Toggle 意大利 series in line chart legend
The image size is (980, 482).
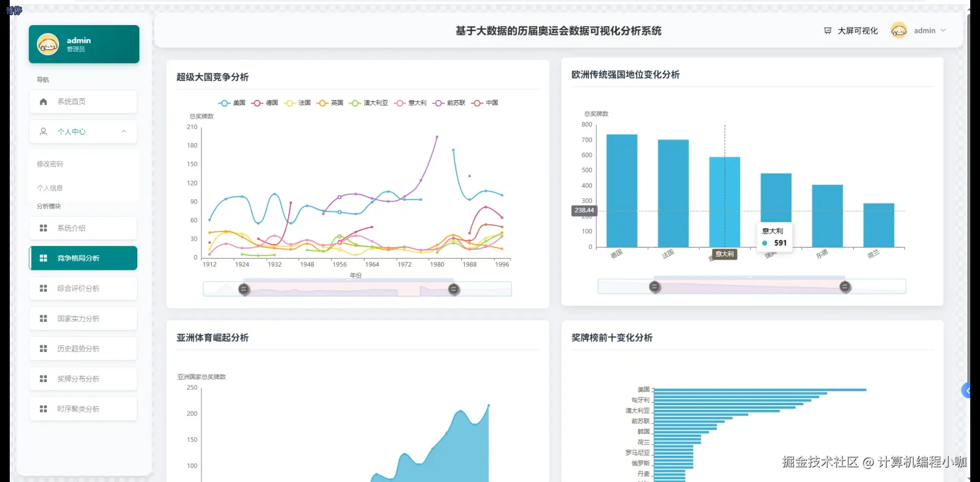[x=410, y=103]
